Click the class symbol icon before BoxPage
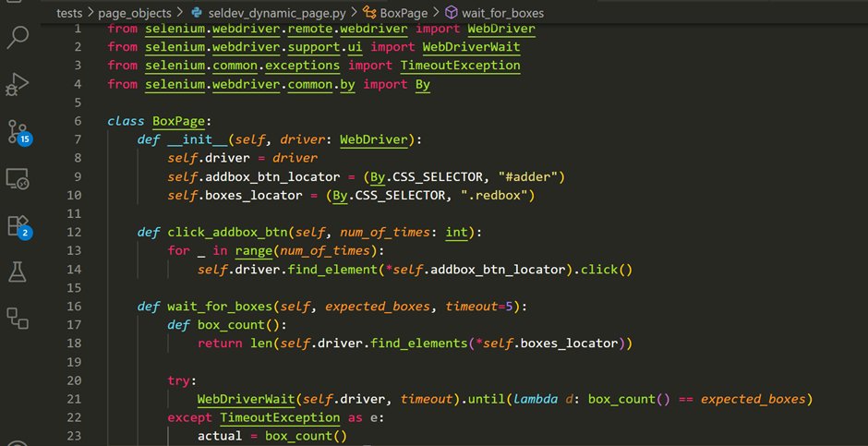Viewport: 868px width, 446px height. tap(369, 13)
